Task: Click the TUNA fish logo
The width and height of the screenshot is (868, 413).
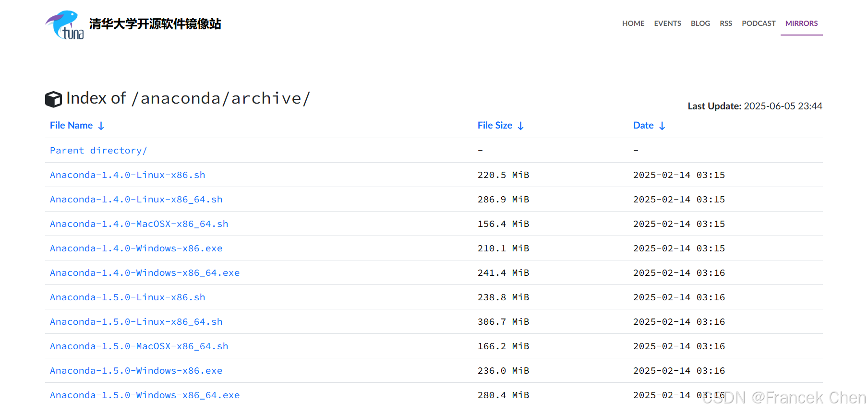Action: click(x=64, y=25)
